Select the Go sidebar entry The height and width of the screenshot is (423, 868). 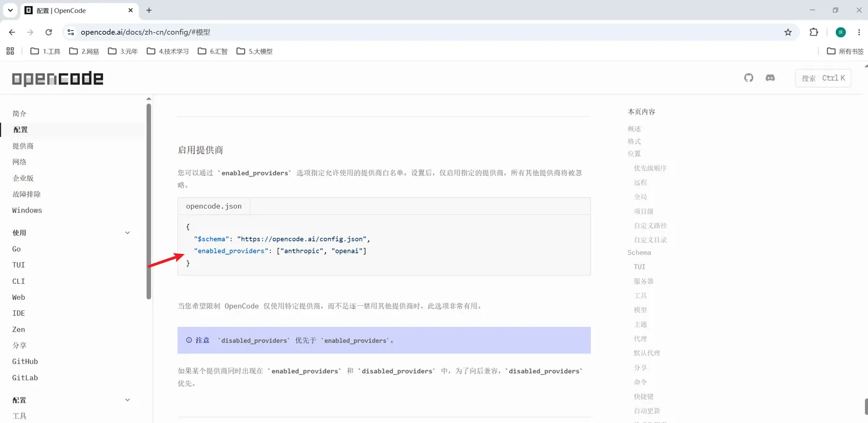pos(17,249)
